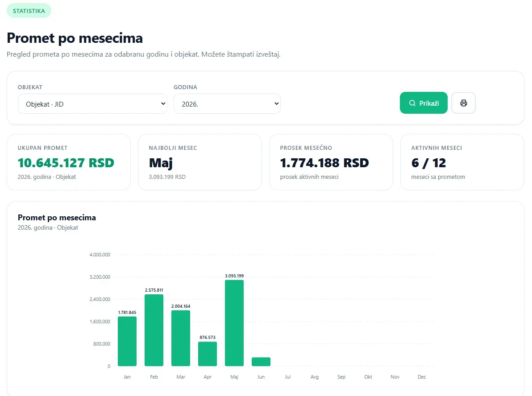Click the green Prikaži search button
Screen dimensions: 532x396
[424, 103]
